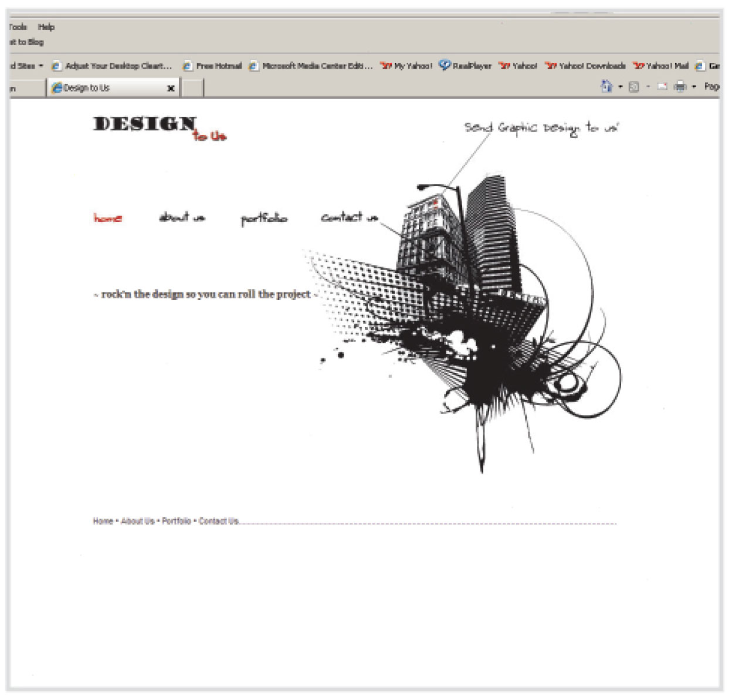Image resolution: width=732 pixels, height=700 pixels.
Task: Close the Design to Us tab
Action: [171, 89]
